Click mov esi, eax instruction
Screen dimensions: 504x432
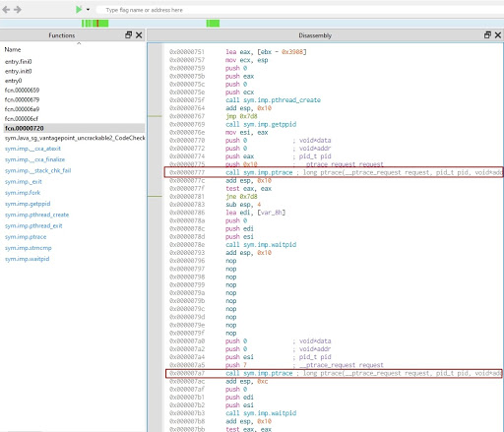pos(247,133)
